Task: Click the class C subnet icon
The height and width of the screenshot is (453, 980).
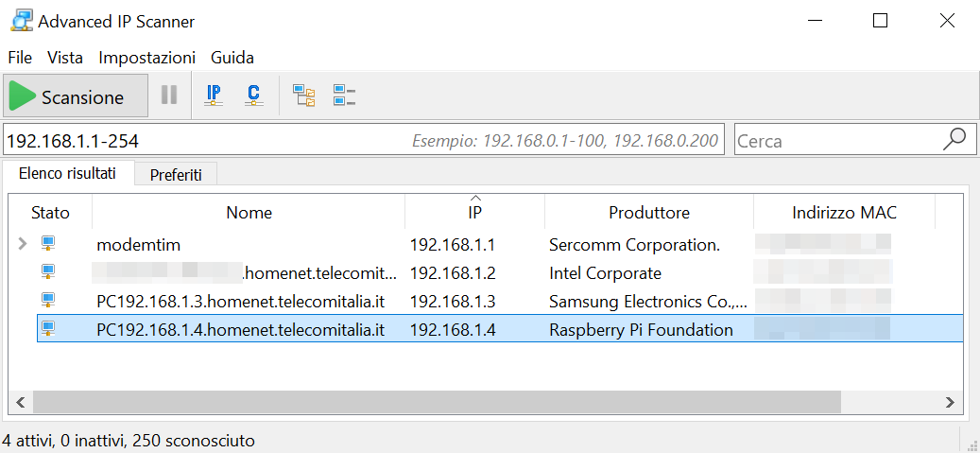Action: tap(252, 96)
